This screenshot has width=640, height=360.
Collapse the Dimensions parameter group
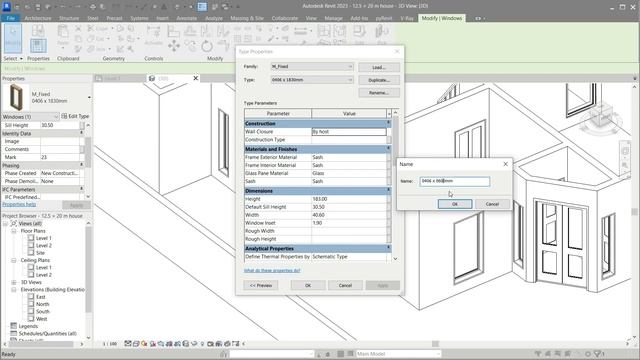388,190
